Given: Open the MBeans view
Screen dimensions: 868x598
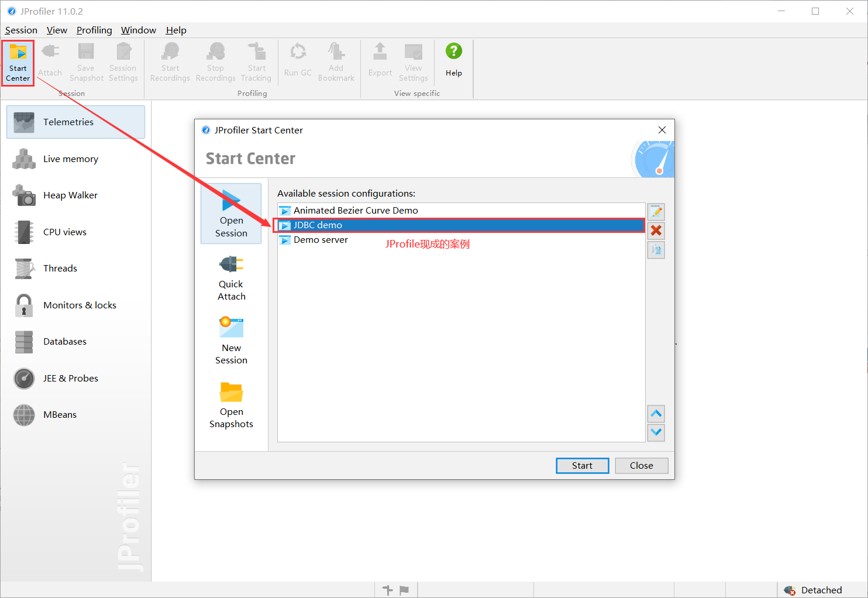Looking at the screenshot, I should [x=75, y=415].
